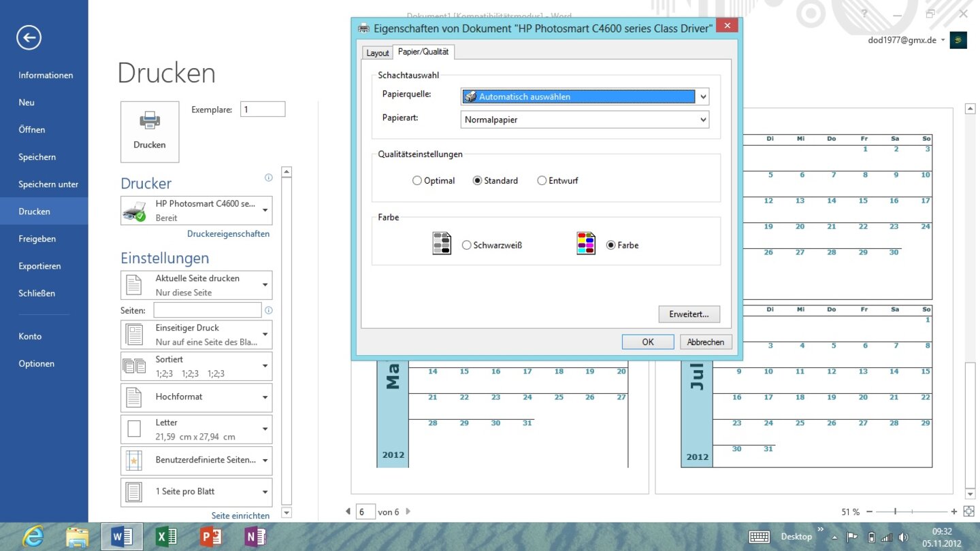980x551 pixels.
Task: Open the Druckereigenschaften link
Action: coord(229,233)
